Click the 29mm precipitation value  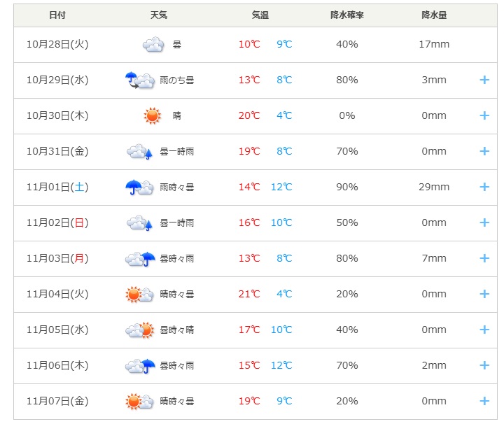[434, 188]
